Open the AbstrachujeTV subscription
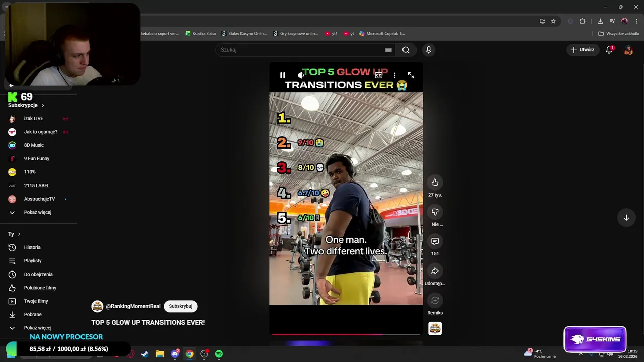This screenshot has height=362, width=644. tap(39, 199)
